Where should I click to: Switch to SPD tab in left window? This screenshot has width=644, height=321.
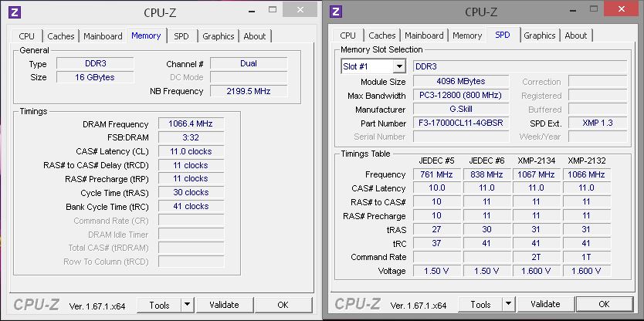(x=181, y=36)
